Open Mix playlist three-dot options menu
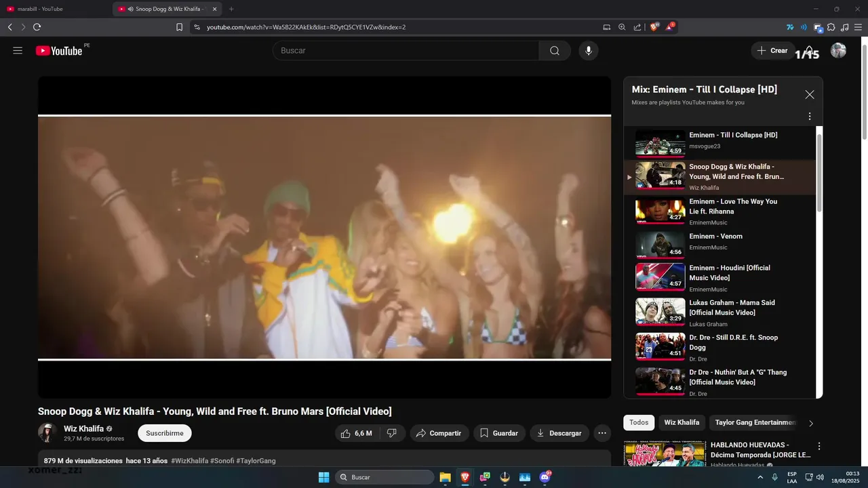 click(x=809, y=117)
